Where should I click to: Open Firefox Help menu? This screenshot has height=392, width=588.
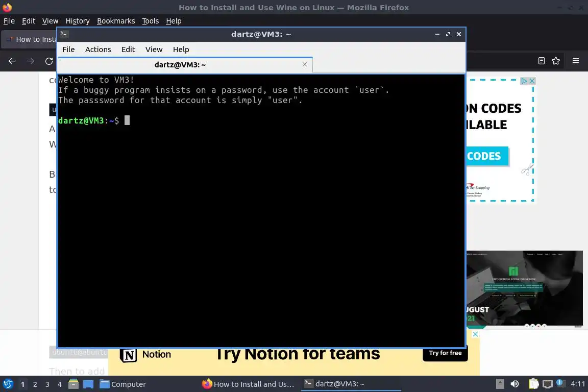(x=174, y=21)
